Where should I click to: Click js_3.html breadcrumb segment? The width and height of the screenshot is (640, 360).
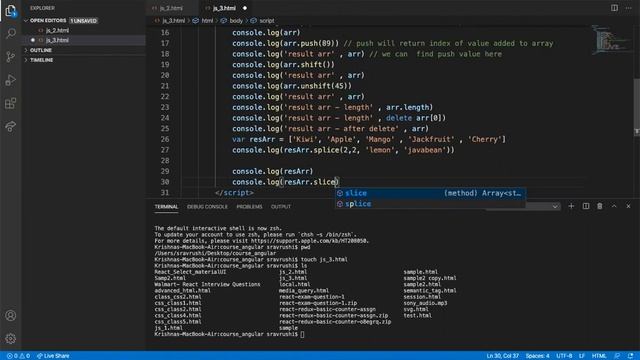173,20
